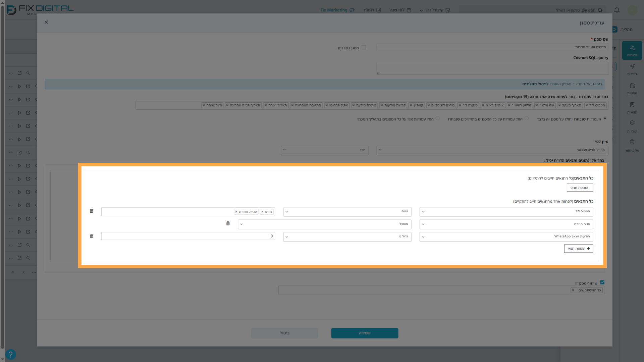This screenshot has height=362, width=644.
Task: Open the user avatar menu
Action: tap(633, 10)
